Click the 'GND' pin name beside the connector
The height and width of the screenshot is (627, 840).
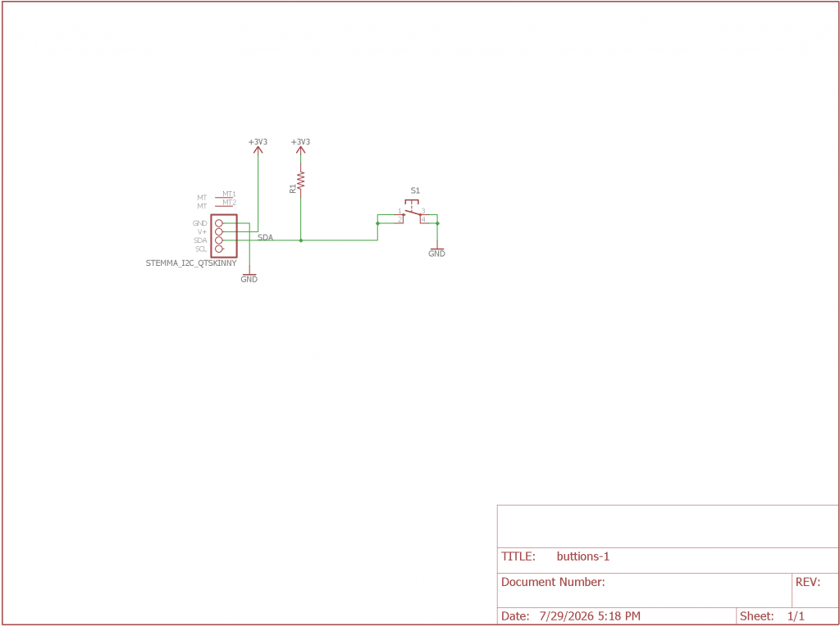tap(200, 223)
